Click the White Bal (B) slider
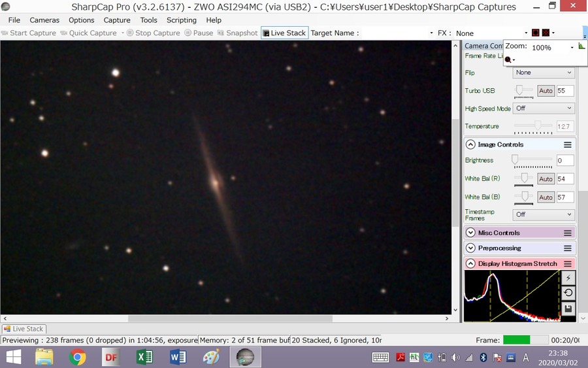588x368 pixels. [x=523, y=197]
